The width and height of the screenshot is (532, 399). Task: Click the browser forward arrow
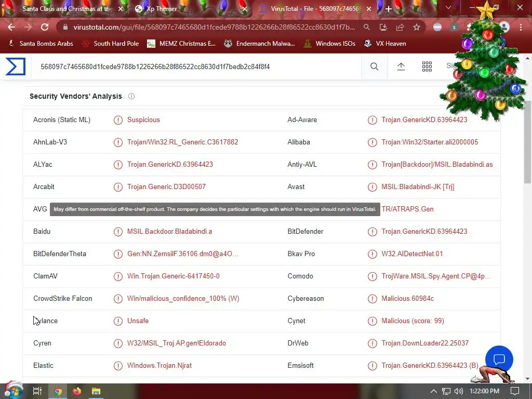click(x=28, y=27)
